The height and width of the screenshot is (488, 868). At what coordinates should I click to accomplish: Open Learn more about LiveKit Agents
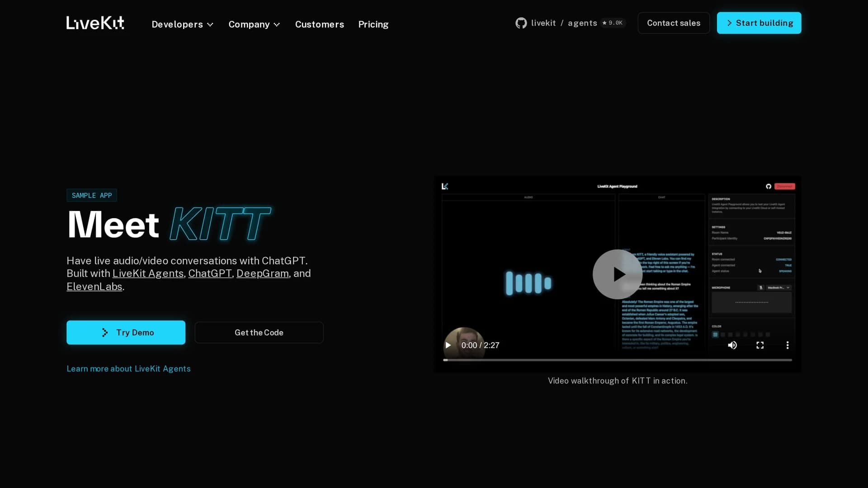(x=128, y=369)
